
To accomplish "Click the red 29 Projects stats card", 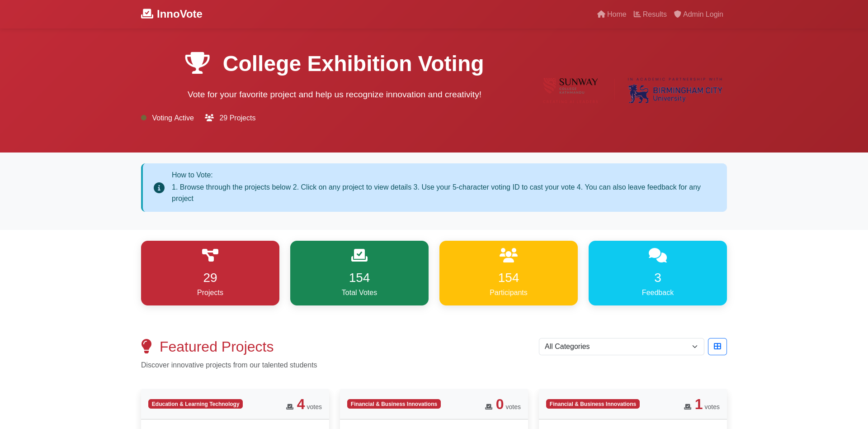I will [210, 273].
